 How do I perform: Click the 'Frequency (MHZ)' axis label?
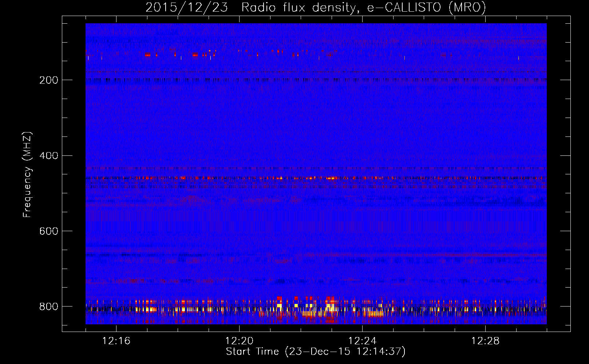[27, 174]
